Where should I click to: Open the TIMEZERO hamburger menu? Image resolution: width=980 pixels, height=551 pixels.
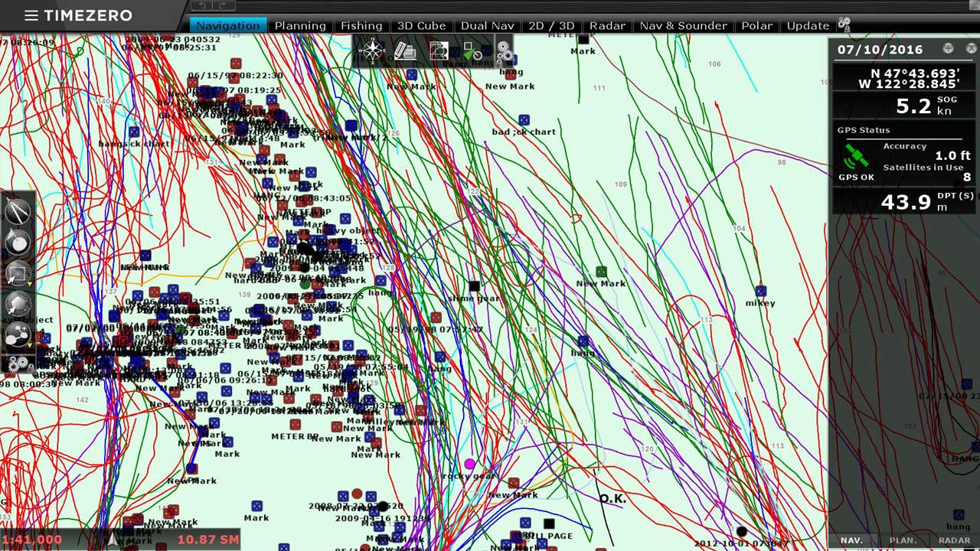(x=31, y=15)
